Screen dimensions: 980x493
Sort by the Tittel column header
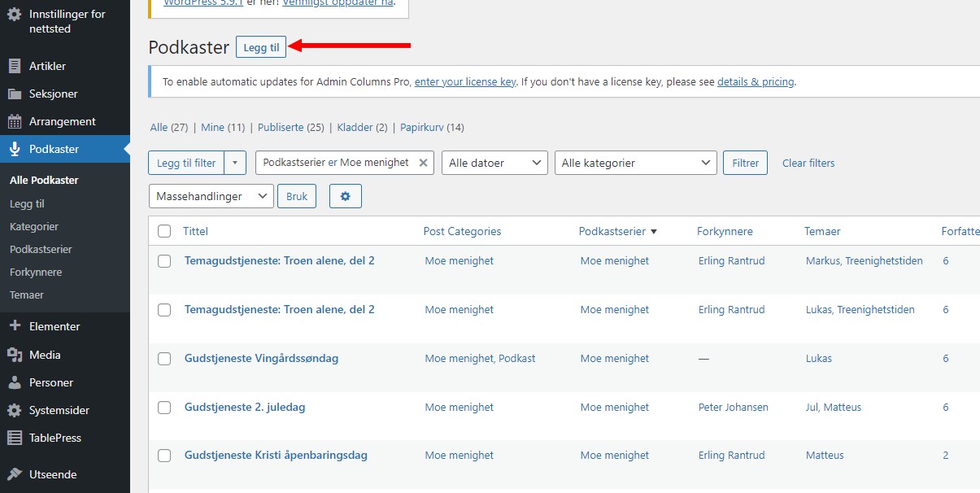coord(195,232)
